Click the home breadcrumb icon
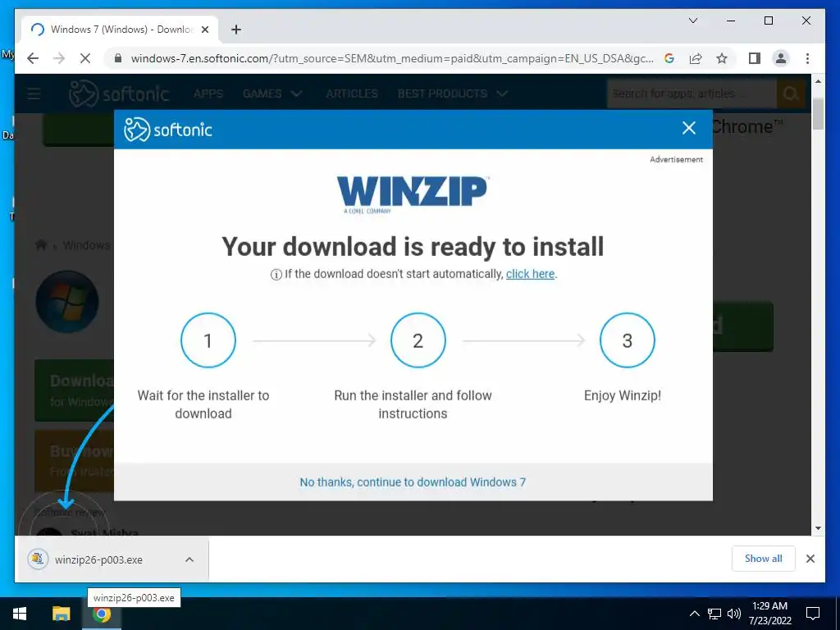 click(x=41, y=245)
